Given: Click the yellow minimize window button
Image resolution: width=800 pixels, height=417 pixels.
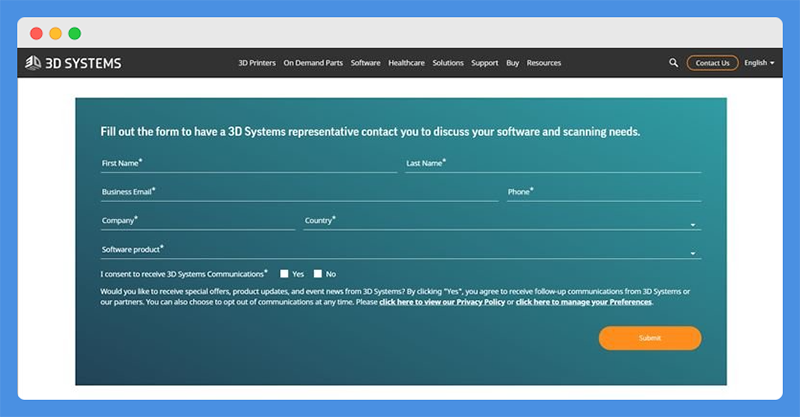Looking at the screenshot, I should (56, 34).
